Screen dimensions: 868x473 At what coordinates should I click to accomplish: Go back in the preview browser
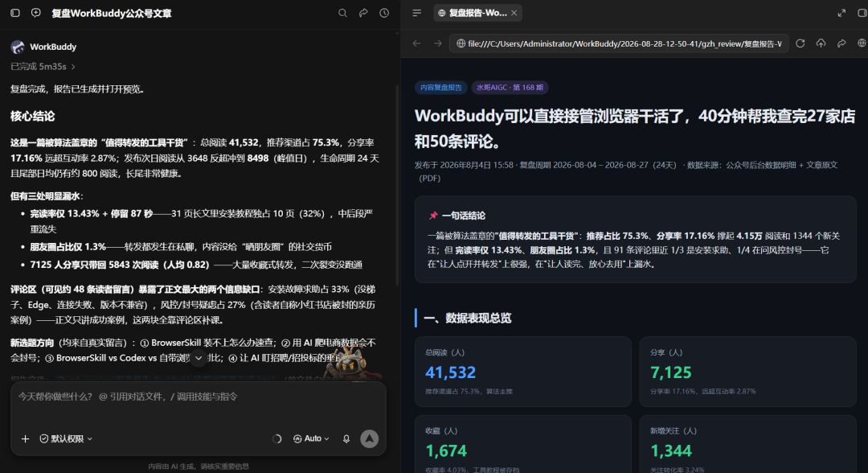pyautogui.click(x=417, y=43)
